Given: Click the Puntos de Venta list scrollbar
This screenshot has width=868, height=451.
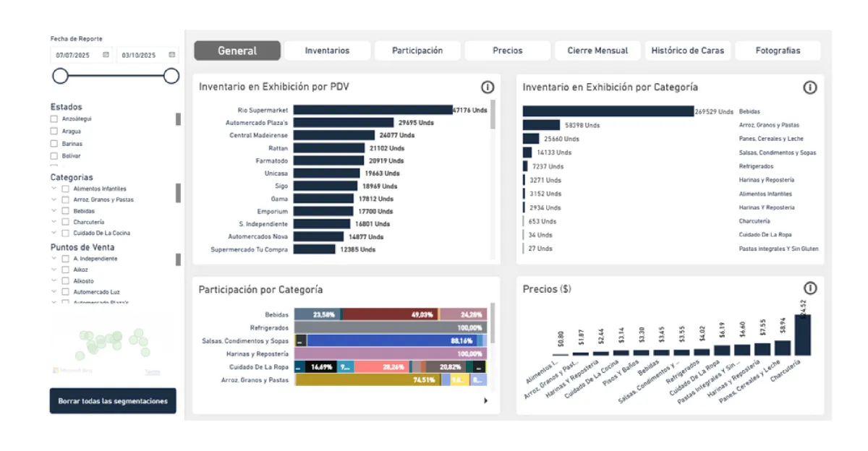Looking at the screenshot, I should [x=179, y=259].
